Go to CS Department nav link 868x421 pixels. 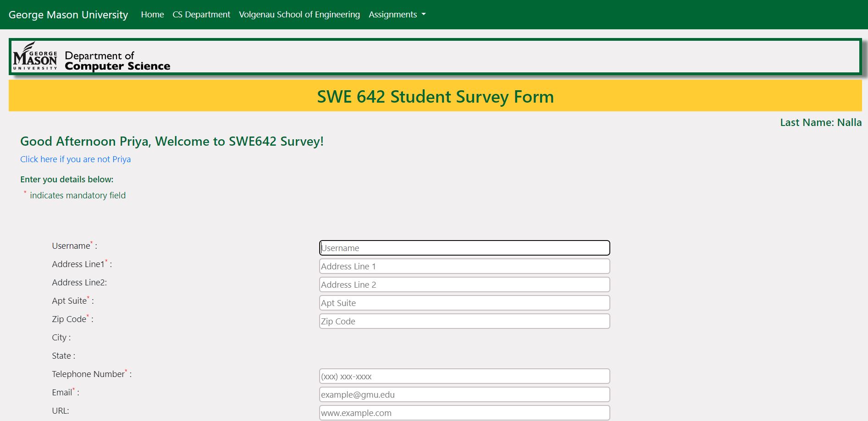pos(201,15)
